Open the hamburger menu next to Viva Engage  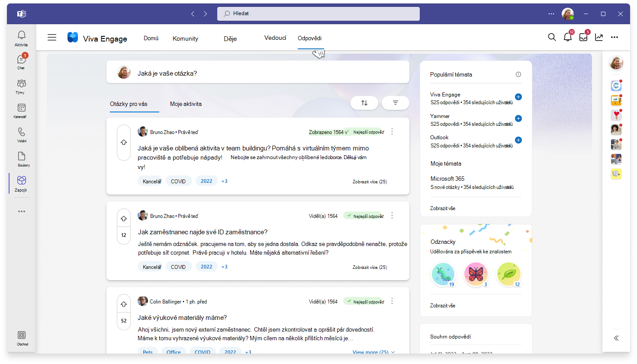(52, 38)
